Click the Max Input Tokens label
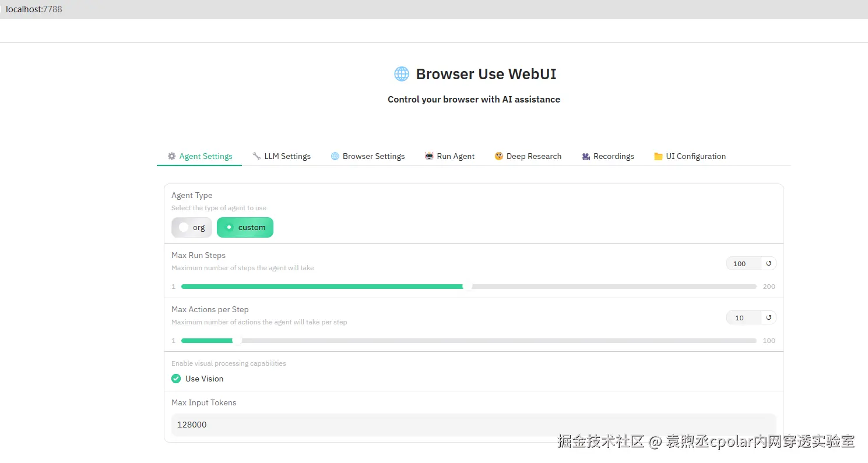The image size is (868, 463). tap(204, 402)
